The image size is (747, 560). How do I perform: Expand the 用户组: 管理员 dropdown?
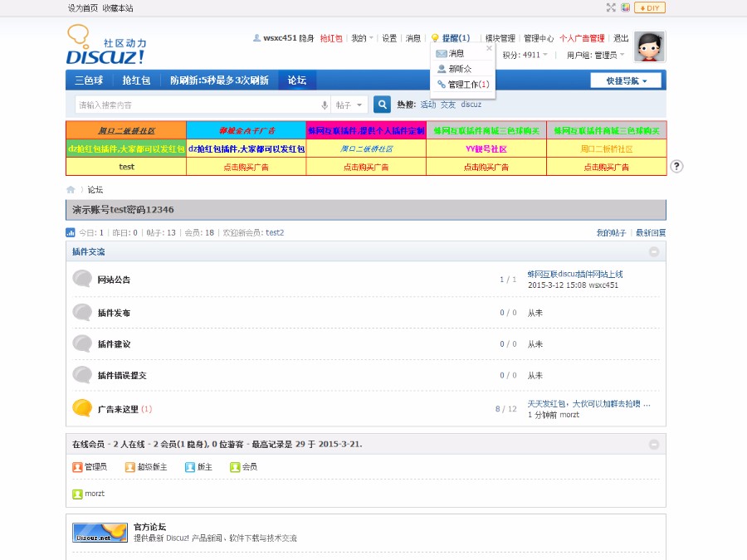pos(595,55)
